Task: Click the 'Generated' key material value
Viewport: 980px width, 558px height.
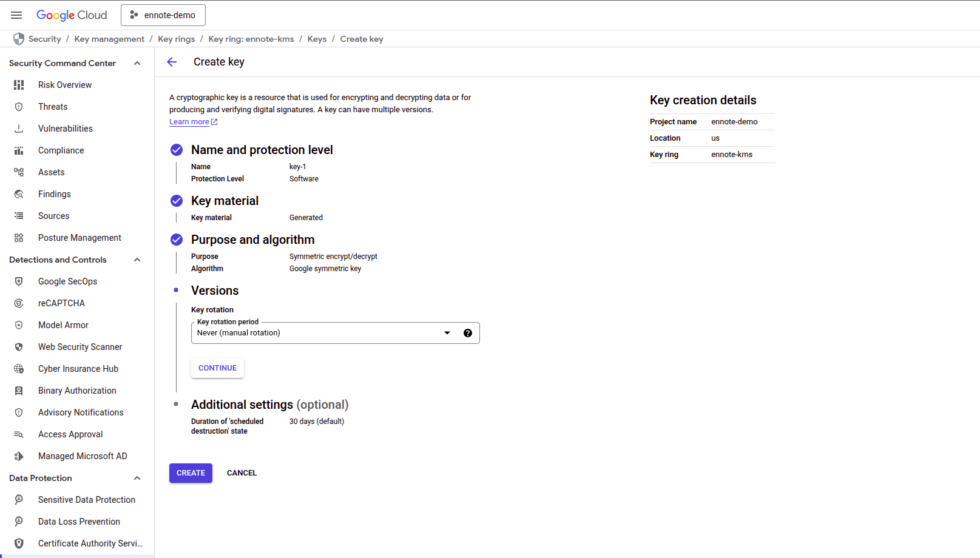Action: [306, 218]
